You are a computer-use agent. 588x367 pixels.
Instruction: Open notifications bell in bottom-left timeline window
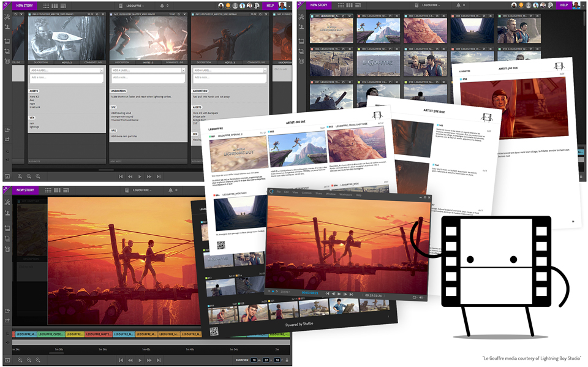(171, 191)
